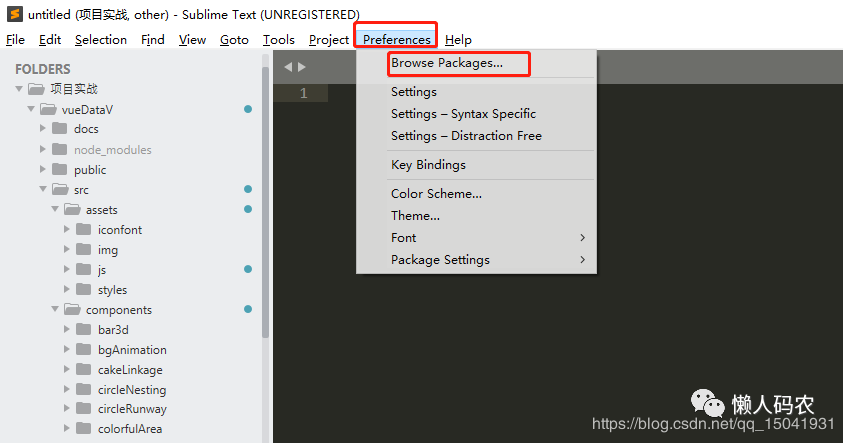
Task: Select the img folder icon
Action: [x=83, y=249]
